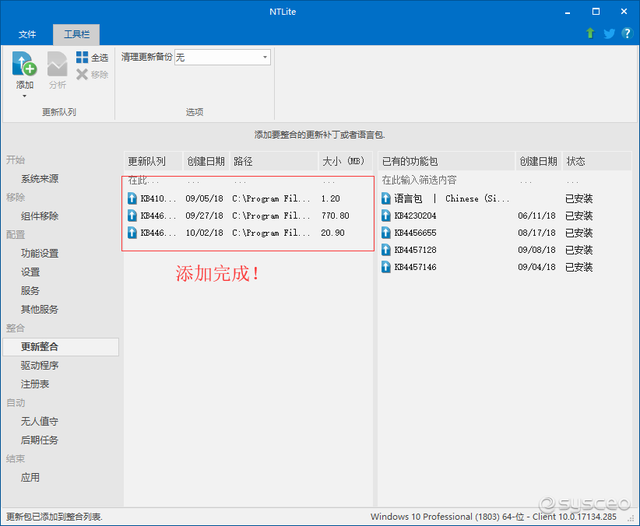This screenshot has width=640, height=526.
Task: Open 应用 in the sidebar
Action: [x=30, y=477]
